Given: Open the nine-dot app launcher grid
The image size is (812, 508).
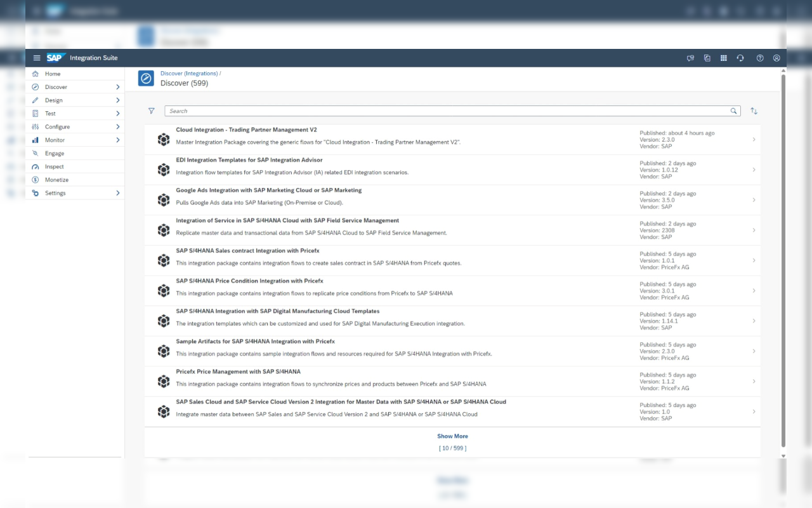Looking at the screenshot, I should pyautogui.click(x=724, y=58).
